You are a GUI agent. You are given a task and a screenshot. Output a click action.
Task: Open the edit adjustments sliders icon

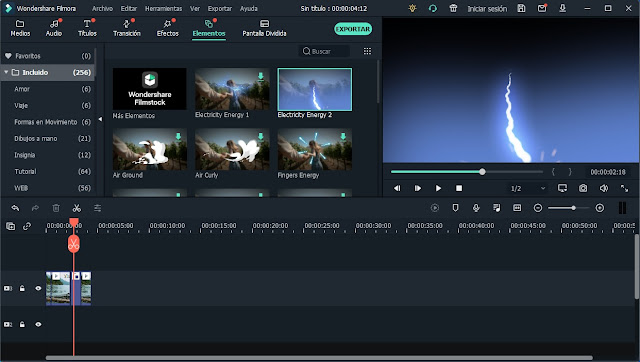[98, 208]
